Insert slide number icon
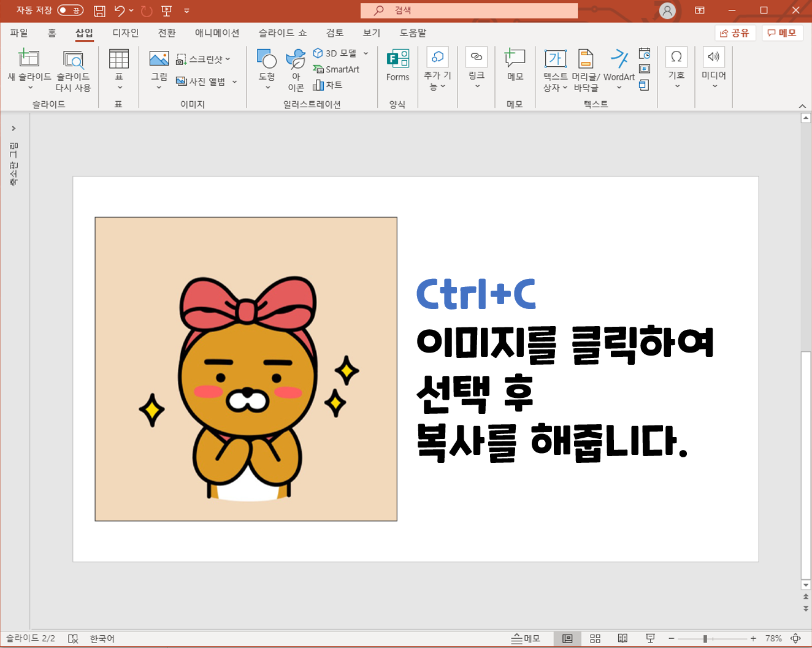 [645, 69]
